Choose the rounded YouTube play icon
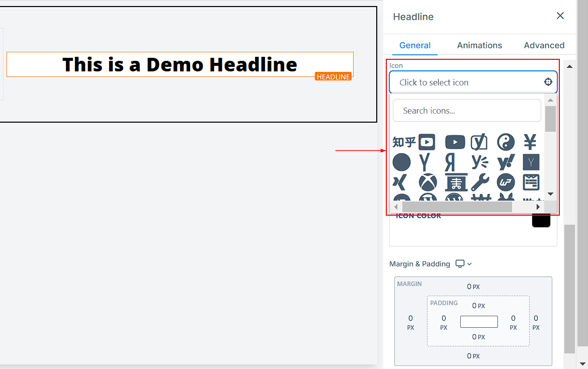This screenshot has height=369, width=588. point(455,142)
